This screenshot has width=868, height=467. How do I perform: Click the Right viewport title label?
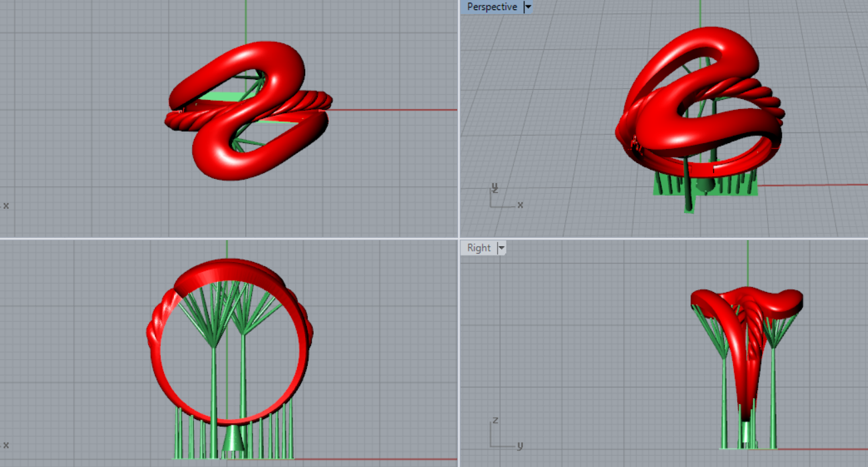479,248
